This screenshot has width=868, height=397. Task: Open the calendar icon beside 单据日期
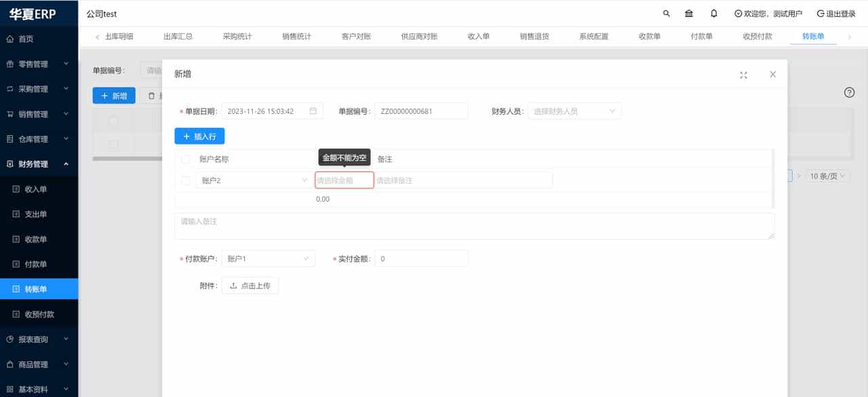(313, 109)
